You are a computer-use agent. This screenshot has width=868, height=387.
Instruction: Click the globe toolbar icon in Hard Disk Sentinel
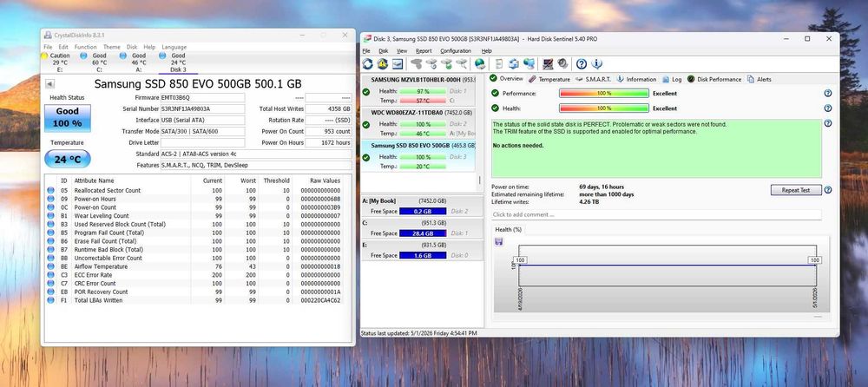click(x=480, y=63)
